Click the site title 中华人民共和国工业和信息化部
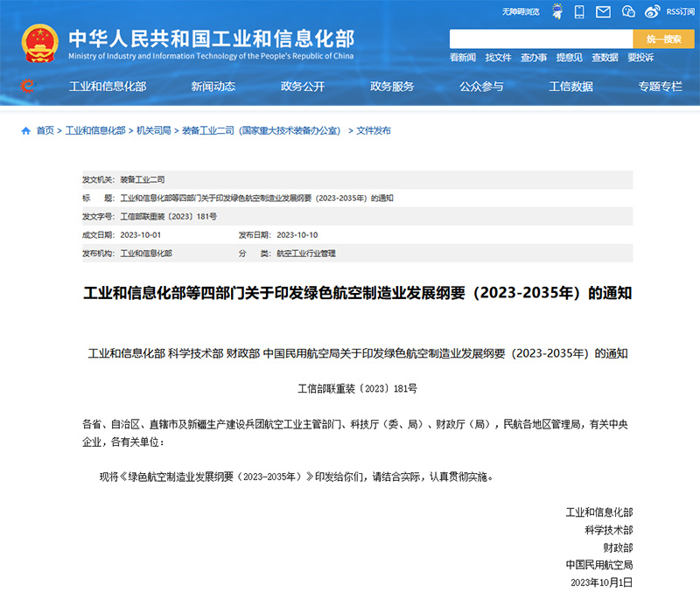Viewport: 700px width, 592px height. (x=211, y=39)
